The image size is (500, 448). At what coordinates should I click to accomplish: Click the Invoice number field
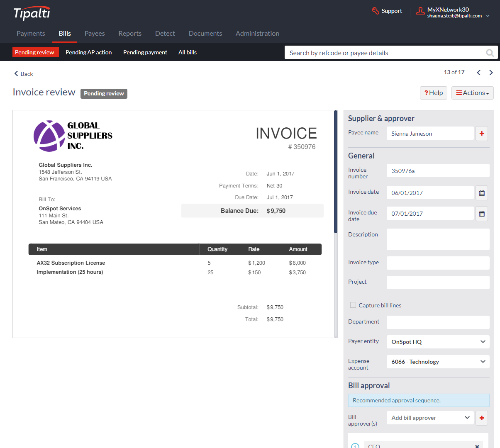point(438,170)
